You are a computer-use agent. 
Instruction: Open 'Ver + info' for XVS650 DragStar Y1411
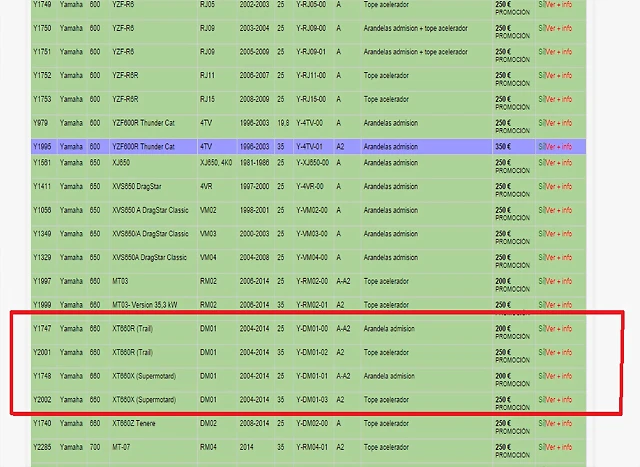coord(559,186)
